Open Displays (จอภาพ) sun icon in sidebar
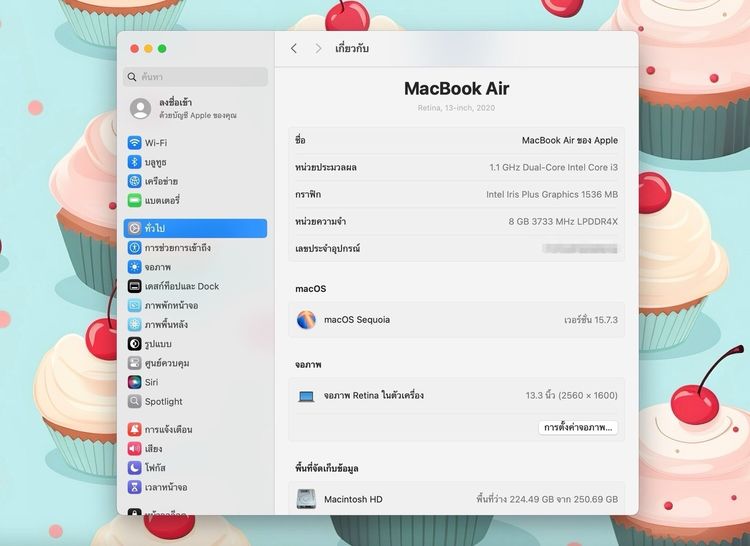 click(134, 267)
